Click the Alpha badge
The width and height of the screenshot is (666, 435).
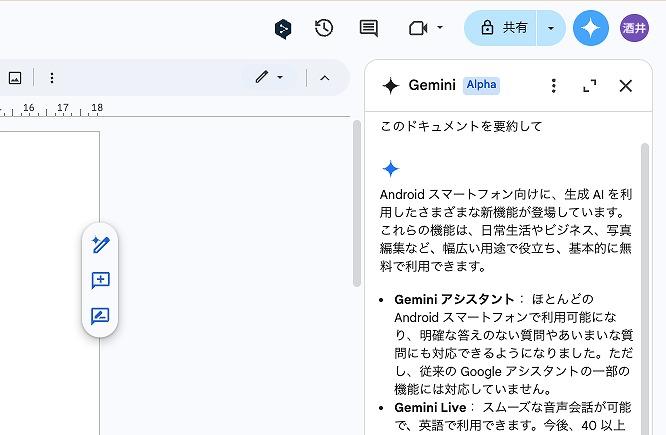coord(481,85)
